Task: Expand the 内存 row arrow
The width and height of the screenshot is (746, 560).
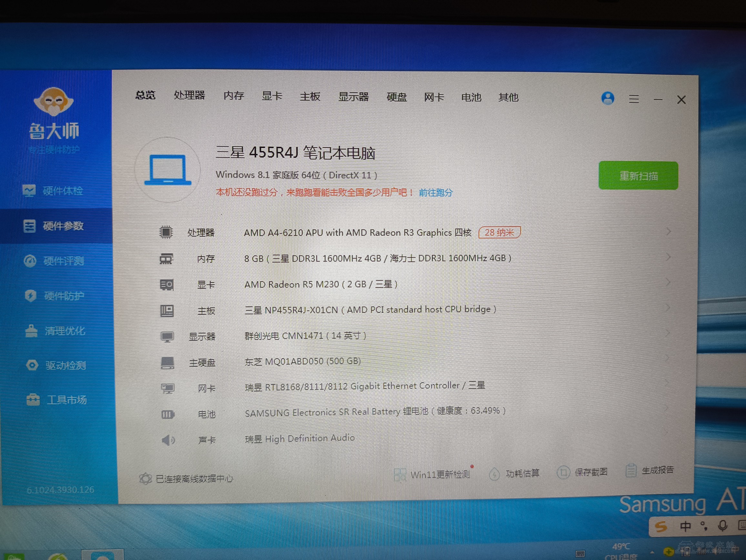Action: pos(668,257)
